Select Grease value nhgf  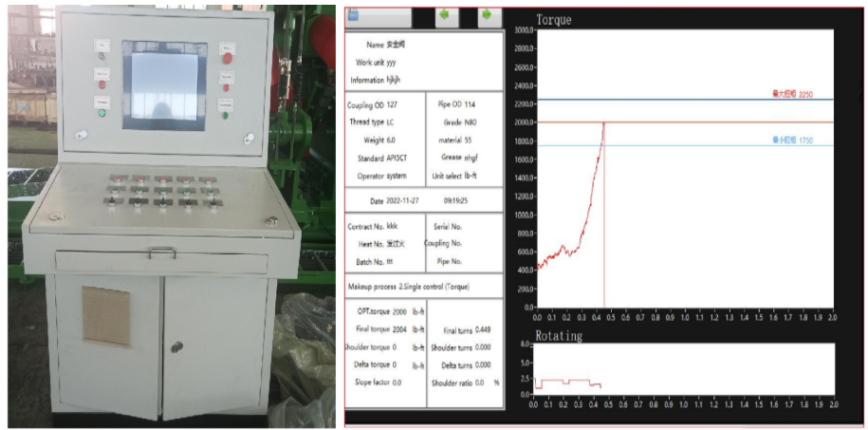[471, 158]
